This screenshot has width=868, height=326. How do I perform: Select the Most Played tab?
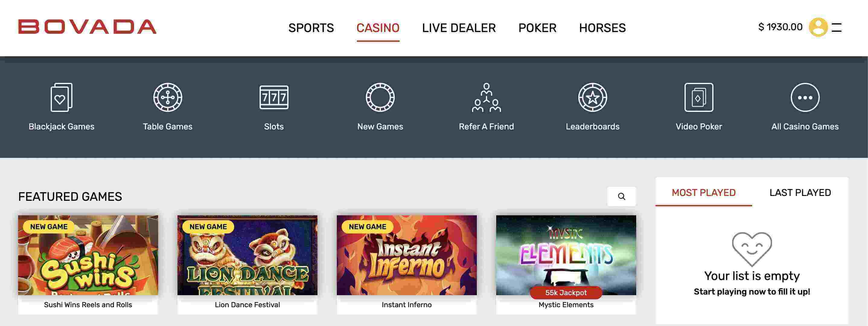point(704,192)
